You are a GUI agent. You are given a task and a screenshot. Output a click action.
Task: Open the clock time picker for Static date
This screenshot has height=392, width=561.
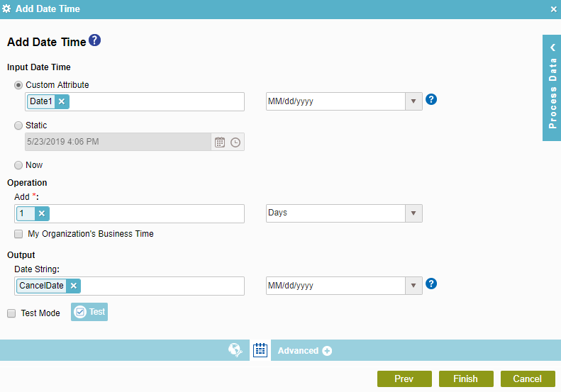[x=235, y=142]
